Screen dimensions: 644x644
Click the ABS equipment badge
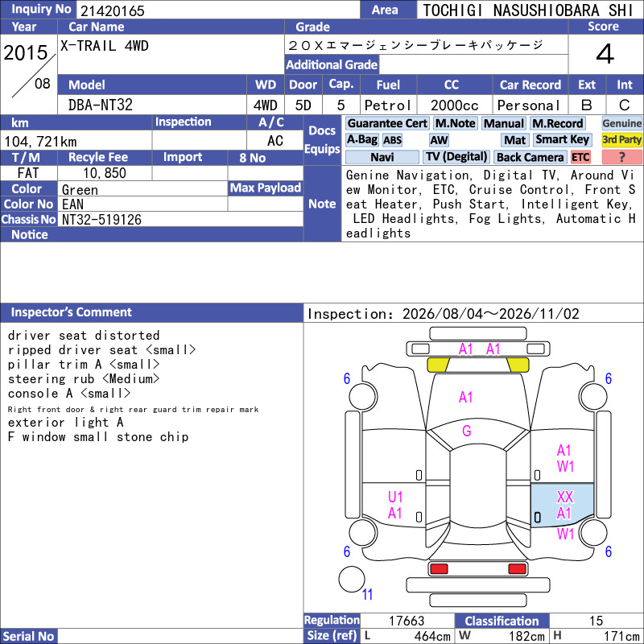(x=392, y=140)
